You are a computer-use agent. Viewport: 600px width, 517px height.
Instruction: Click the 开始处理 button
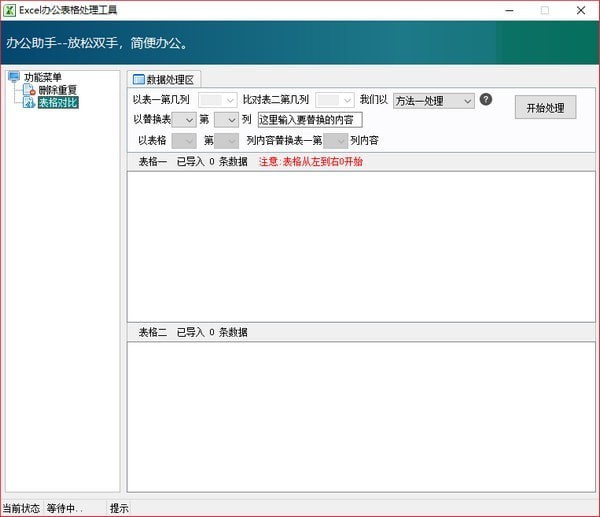pyautogui.click(x=545, y=108)
